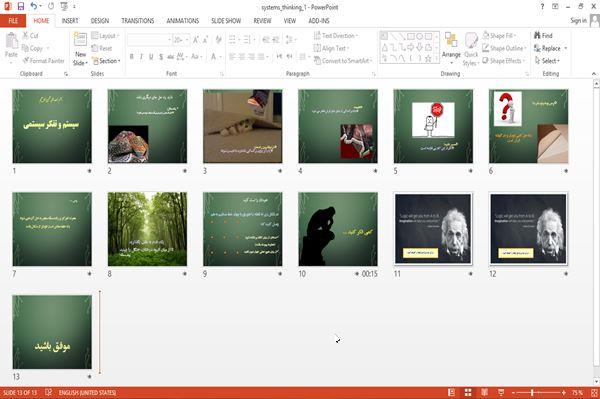
Task: Open Shape Effects button
Action: click(503, 61)
